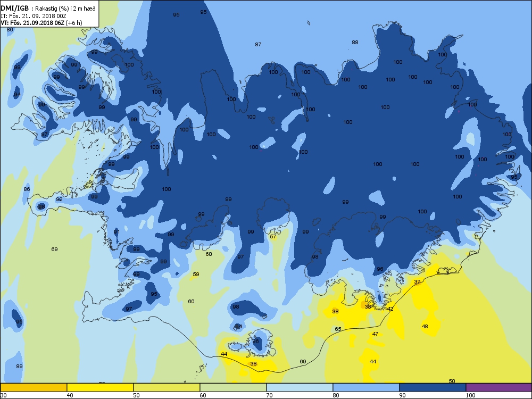
Task: Click the humidity value 87 over the sea
Action: [x=258, y=45]
